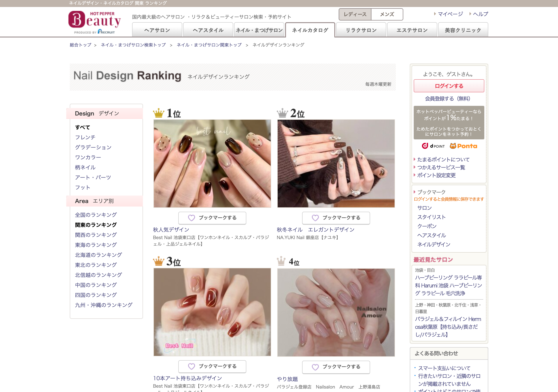Switch to メンズ mode
The image size is (558, 392).
point(387,14)
